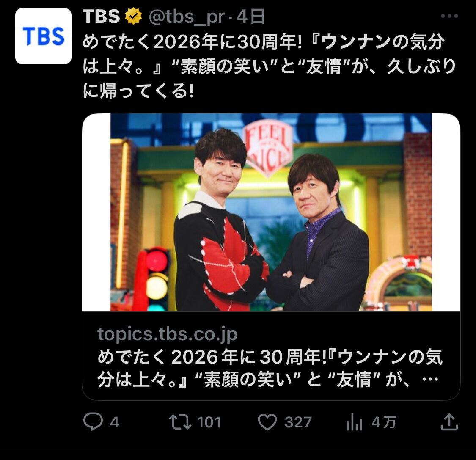Open the tweet text starting with めでたく2026年

(269, 66)
